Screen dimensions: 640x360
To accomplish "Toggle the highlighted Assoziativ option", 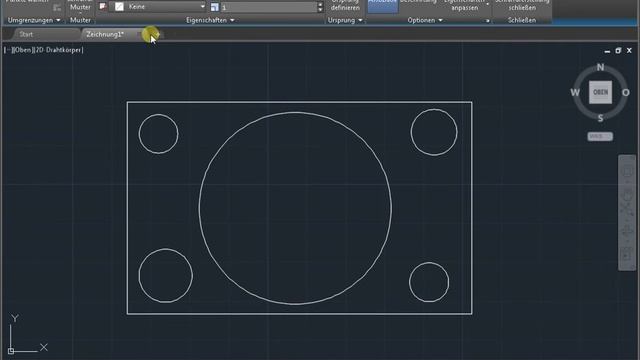I will coord(382,6).
